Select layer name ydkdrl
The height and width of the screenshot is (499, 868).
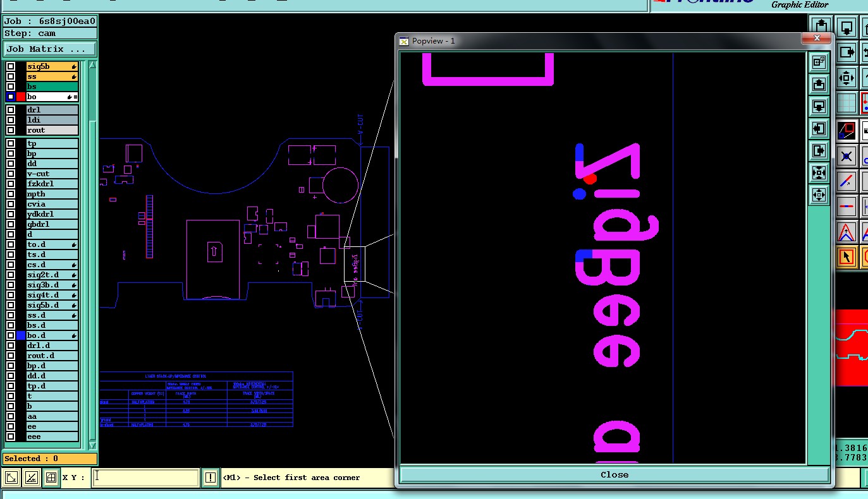pos(52,214)
